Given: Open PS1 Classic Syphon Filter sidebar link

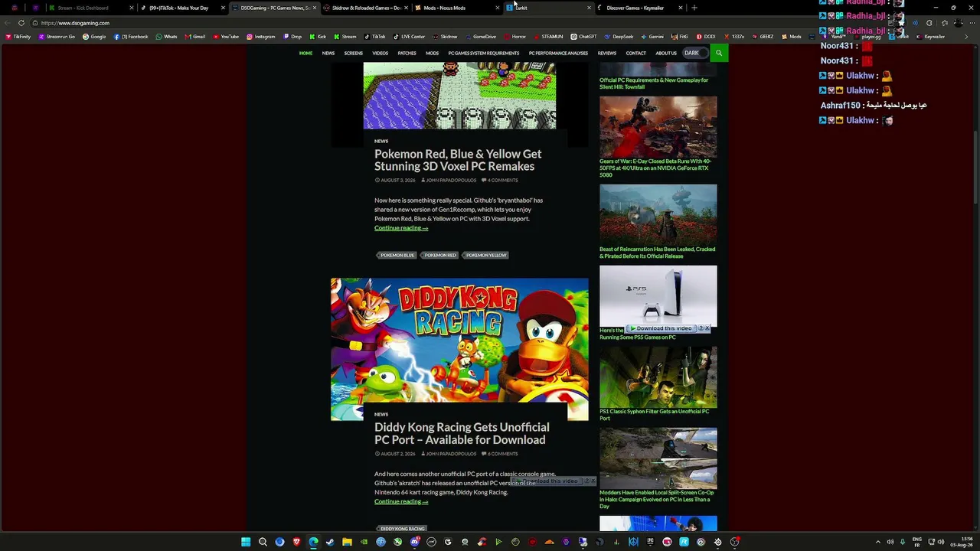Looking at the screenshot, I should point(654,415).
